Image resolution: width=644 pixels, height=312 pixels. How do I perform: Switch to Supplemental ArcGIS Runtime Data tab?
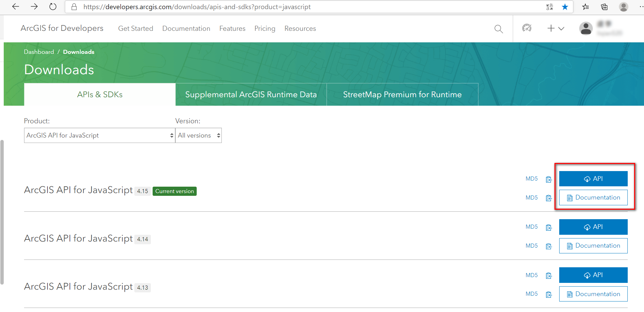tap(251, 95)
